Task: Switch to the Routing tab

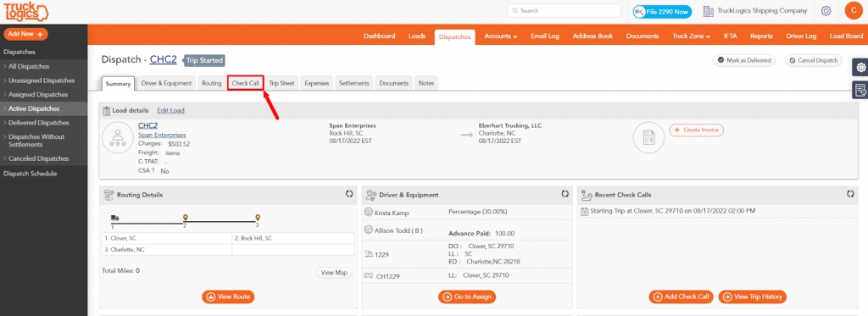Action: 211,83
